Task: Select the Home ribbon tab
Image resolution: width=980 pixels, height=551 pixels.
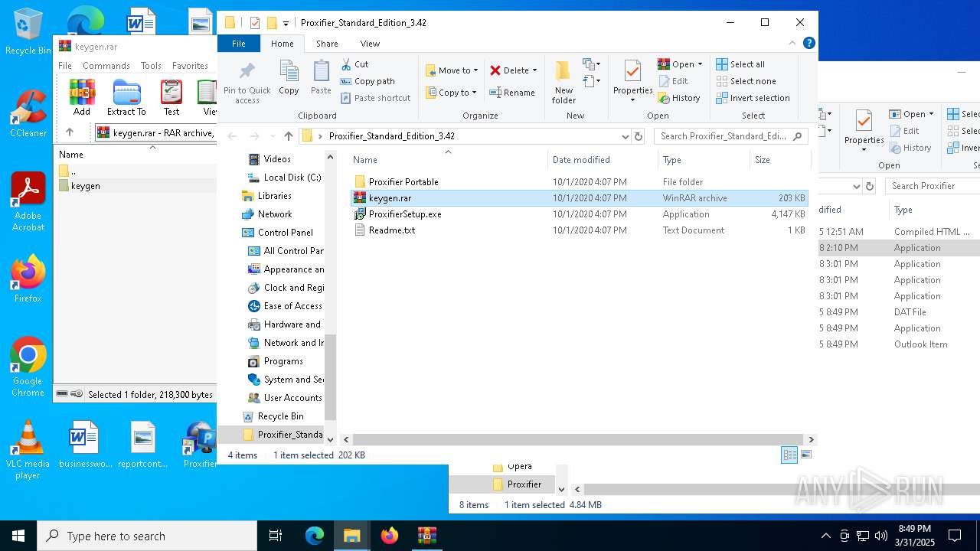Action: click(283, 44)
